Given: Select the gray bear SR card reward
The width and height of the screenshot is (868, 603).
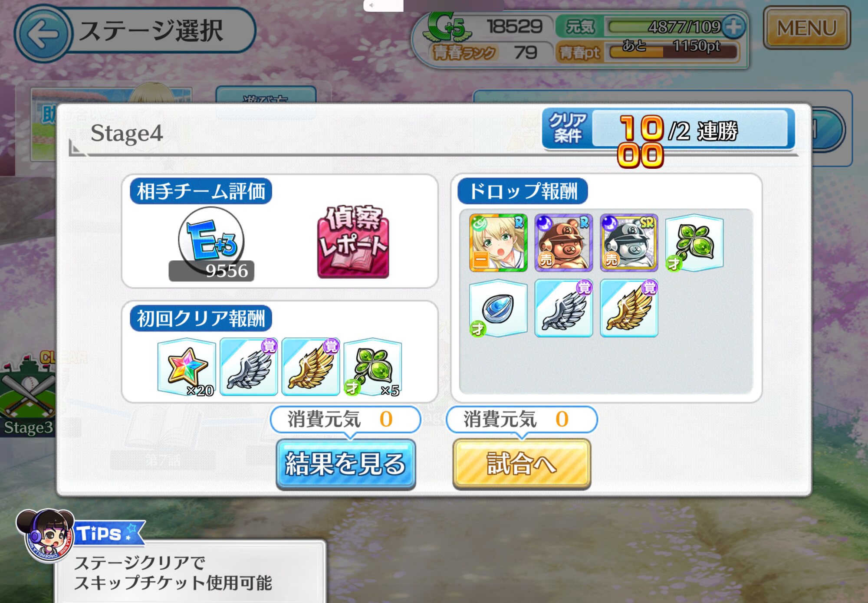Looking at the screenshot, I should [629, 243].
